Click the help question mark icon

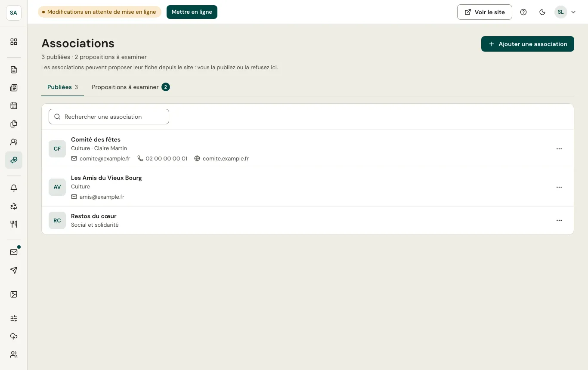(523, 12)
